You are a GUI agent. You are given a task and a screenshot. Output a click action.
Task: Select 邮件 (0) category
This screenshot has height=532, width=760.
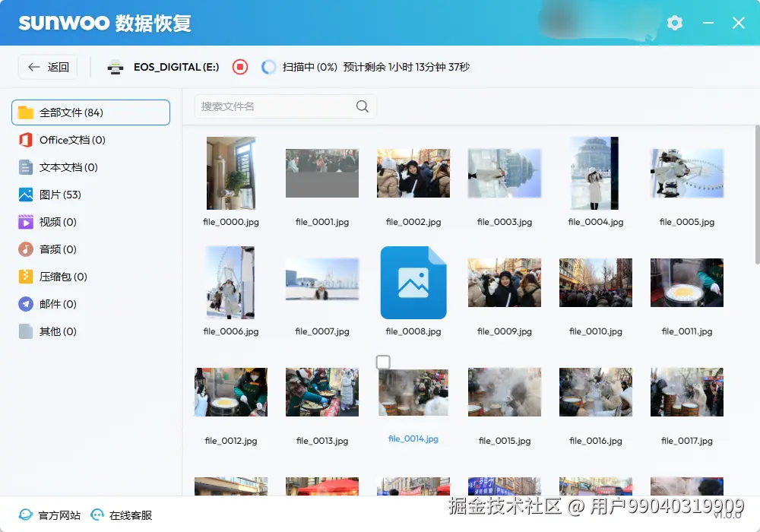(x=90, y=304)
